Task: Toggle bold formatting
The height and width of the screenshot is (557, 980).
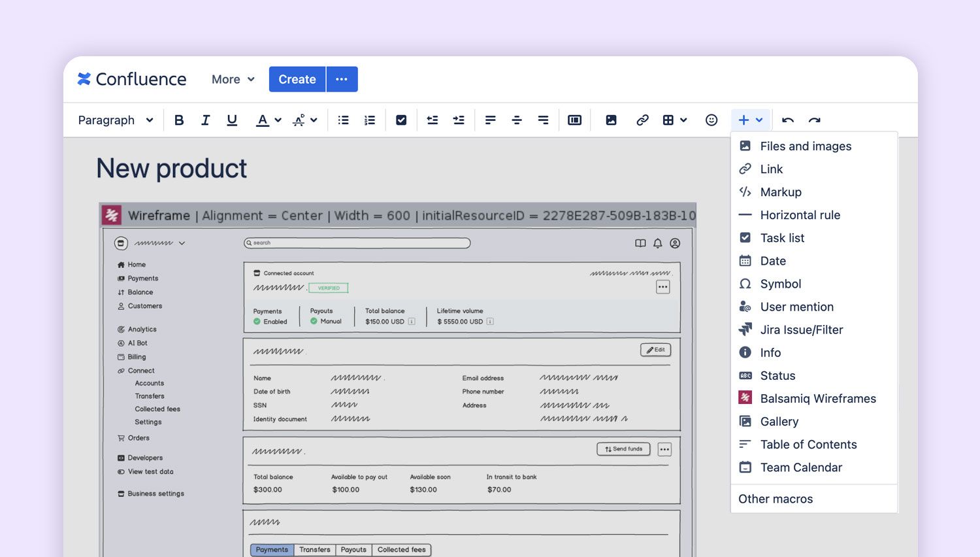Action: click(179, 120)
